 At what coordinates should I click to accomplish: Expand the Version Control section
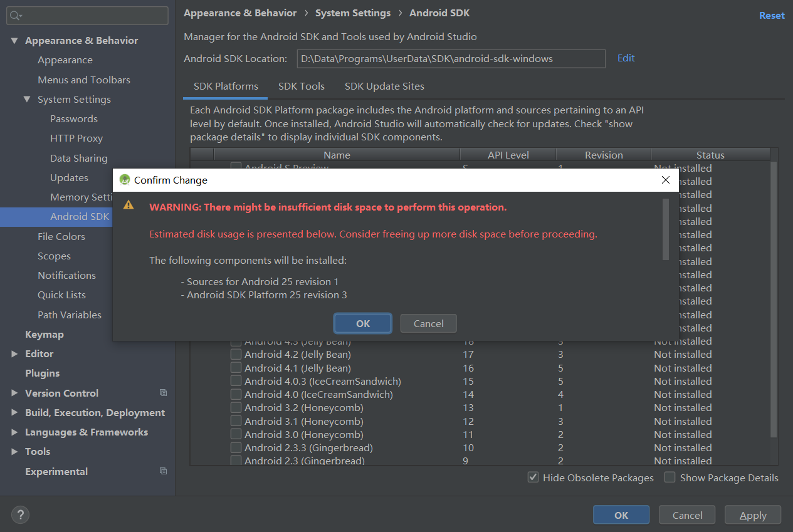[x=14, y=393]
